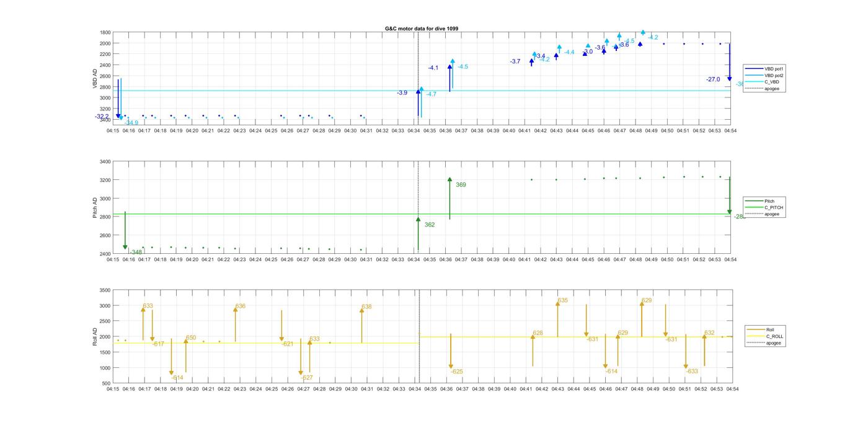The image size is (868, 430).
Task: Click the '-32.2' VBD data label
Action: [102, 117]
